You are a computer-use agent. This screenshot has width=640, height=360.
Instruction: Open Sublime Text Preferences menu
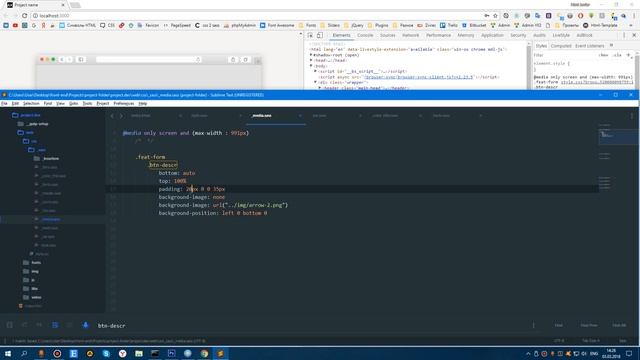click(x=124, y=104)
